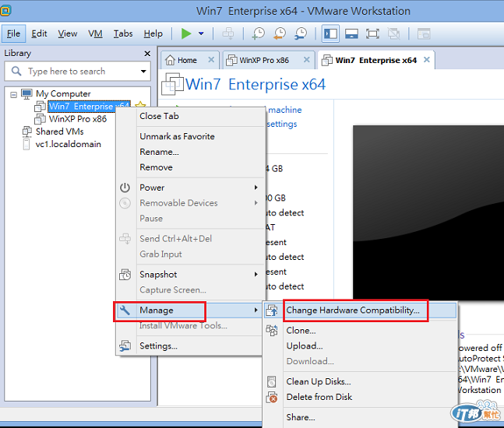The width and height of the screenshot is (504, 428).
Task: Toggle the favorite star for Win7 Enterprise
Action: click(x=140, y=105)
